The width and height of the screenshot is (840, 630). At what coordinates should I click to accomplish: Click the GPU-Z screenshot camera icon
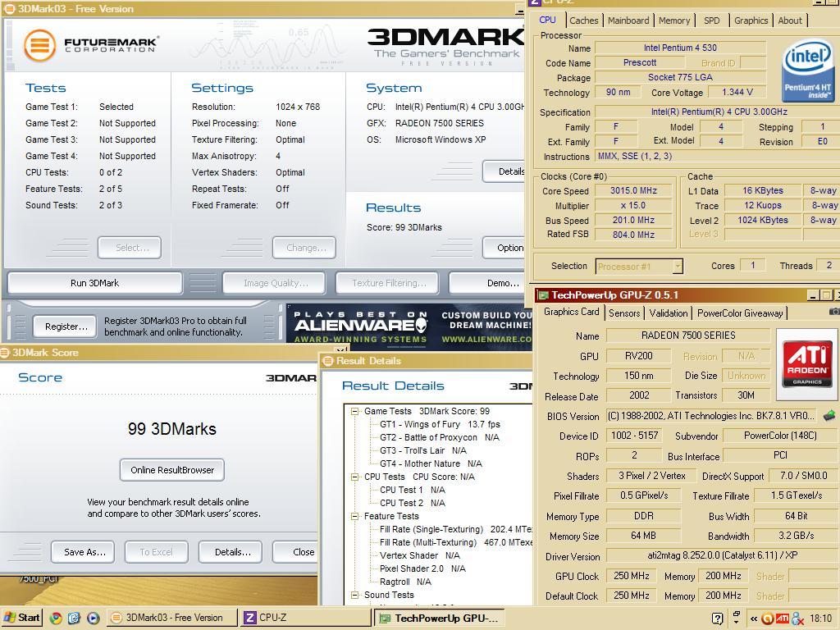point(834,311)
